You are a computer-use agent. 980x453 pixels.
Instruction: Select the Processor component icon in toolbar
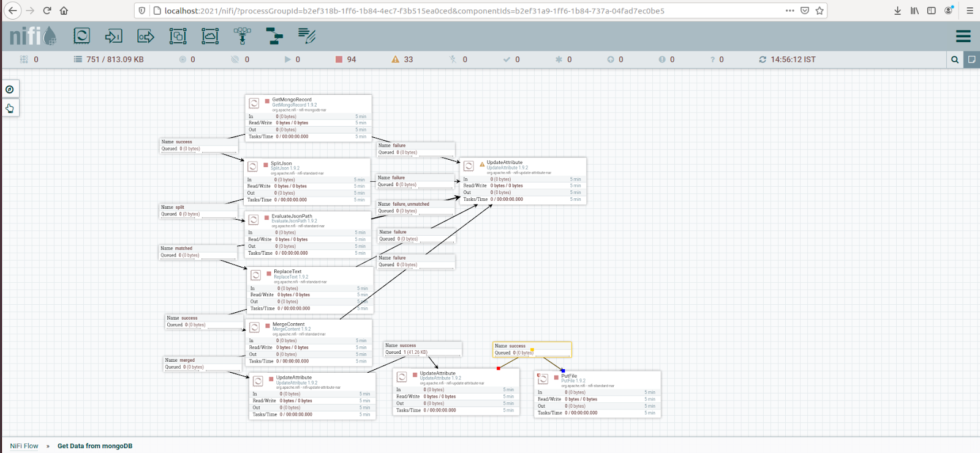click(81, 36)
